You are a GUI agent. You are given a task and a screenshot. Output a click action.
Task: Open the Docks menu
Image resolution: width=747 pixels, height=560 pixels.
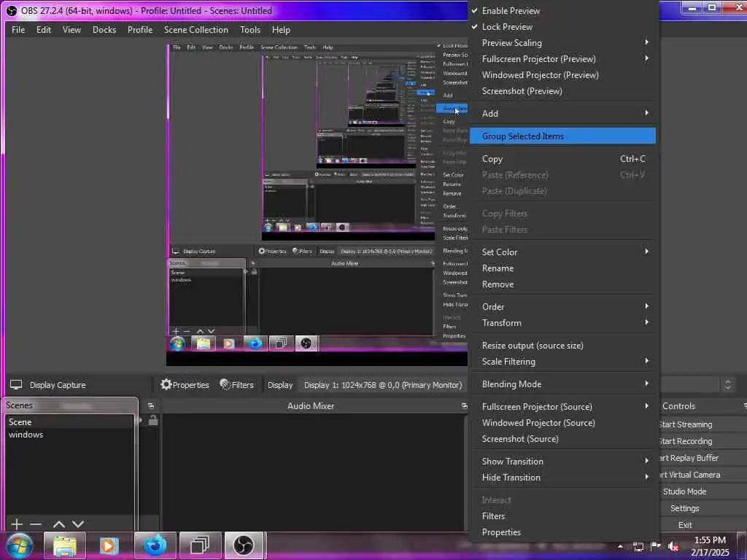click(x=104, y=29)
